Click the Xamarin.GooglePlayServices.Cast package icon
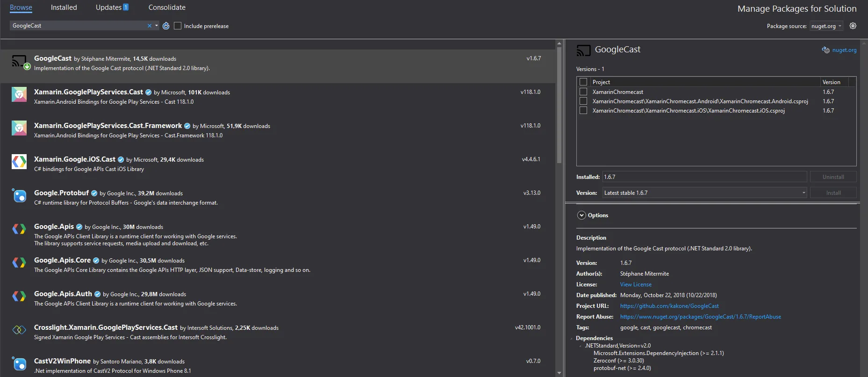 [x=19, y=95]
